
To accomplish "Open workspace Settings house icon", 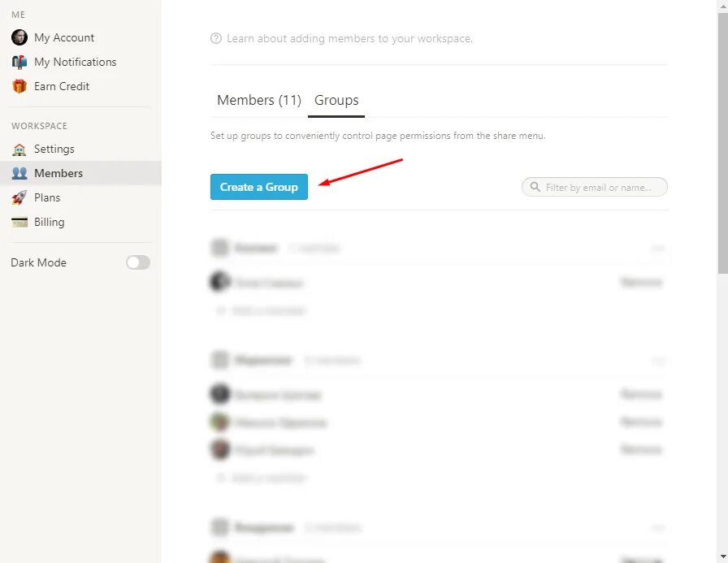I will click(x=19, y=149).
